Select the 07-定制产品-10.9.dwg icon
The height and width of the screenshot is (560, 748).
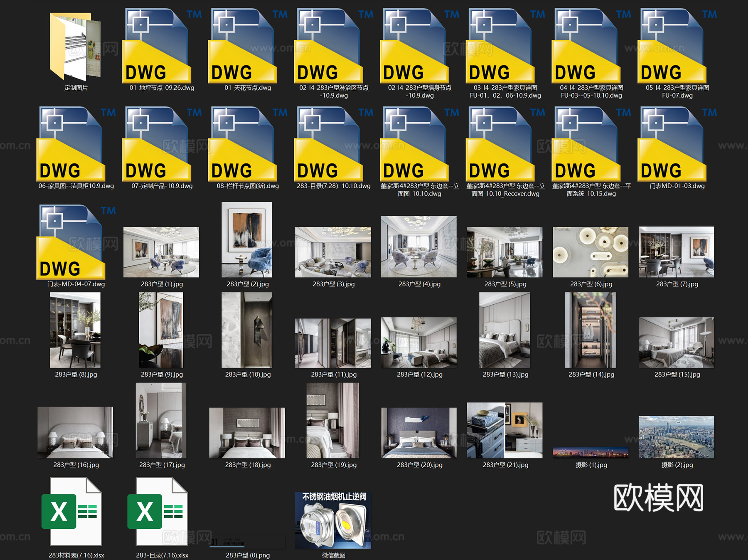coord(157,144)
